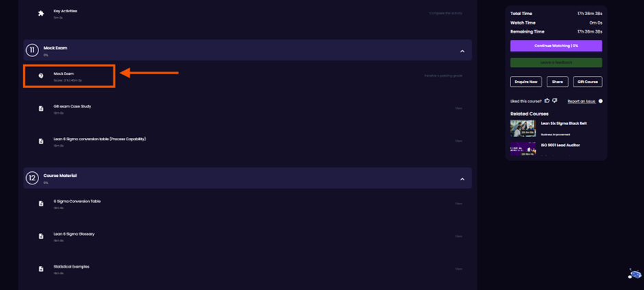Click the 6 Sigma Conversion Table document icon
This screenshot has width=644, height=290.
point(40,204)
